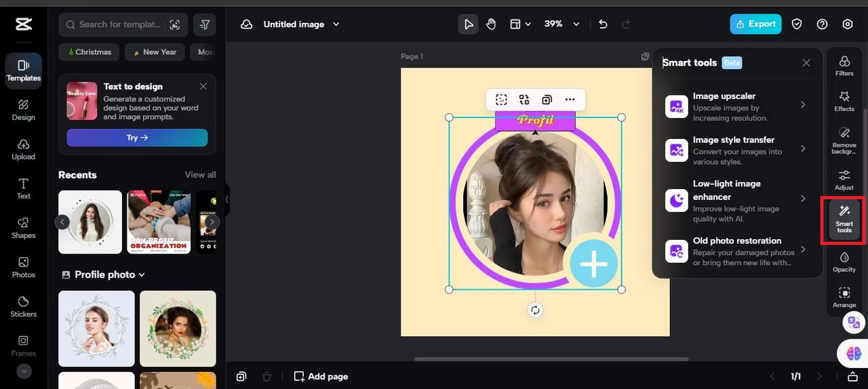This screenshot has height=389, width=868.
Task: Close the Smart tools panel
Action: (806, 62)
